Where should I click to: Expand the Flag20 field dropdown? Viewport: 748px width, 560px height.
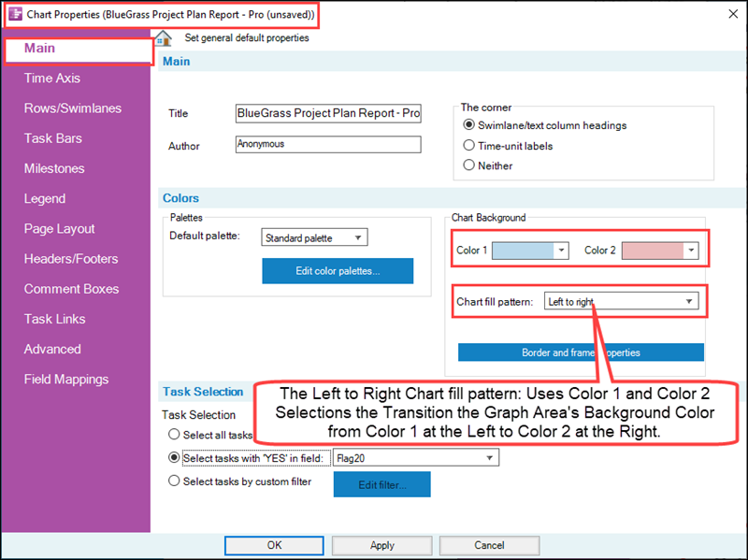coord(489,457)
